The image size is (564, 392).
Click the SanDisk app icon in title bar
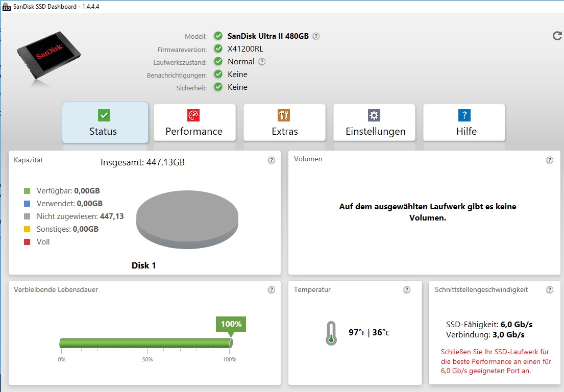[x=6, y=6]
